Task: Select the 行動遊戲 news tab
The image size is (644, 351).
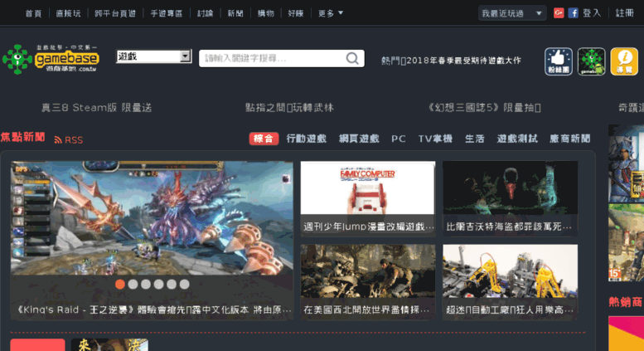Action: click(307, 139)
